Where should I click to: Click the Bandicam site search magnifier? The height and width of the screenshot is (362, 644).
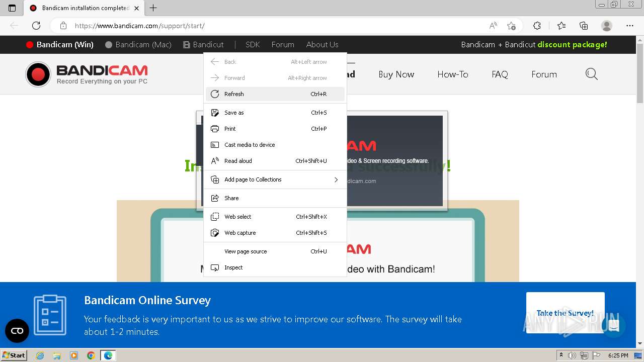point(592,74)
